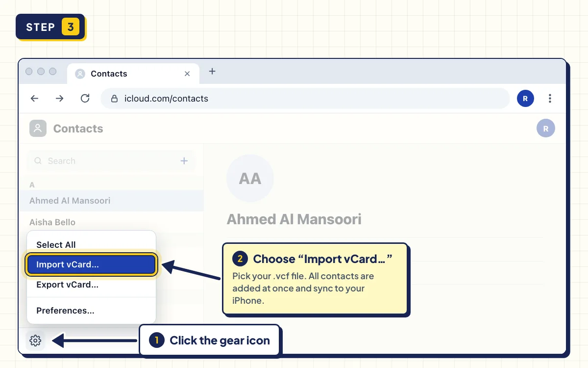Screen dimensions: 588x368
Task: Click the gear settings icon
Action: [35, 340]
